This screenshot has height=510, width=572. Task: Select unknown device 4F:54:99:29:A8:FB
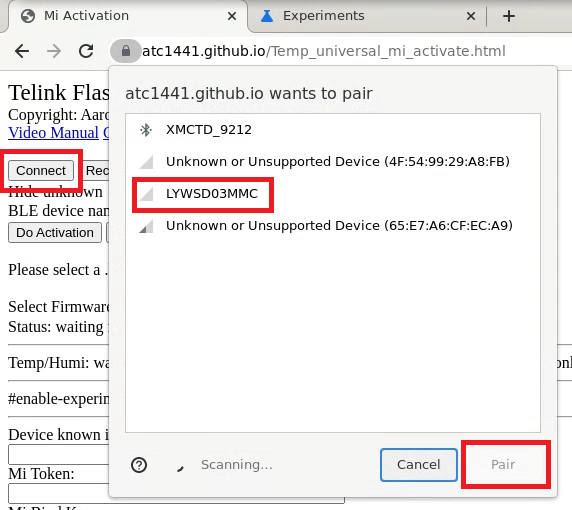tap(333, 162)
